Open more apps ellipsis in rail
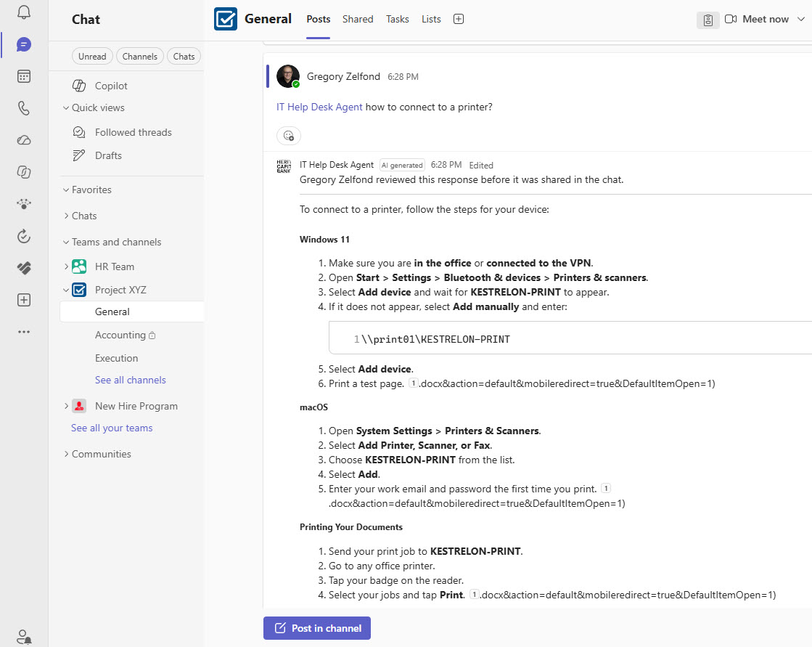 [x=24, y=332]
